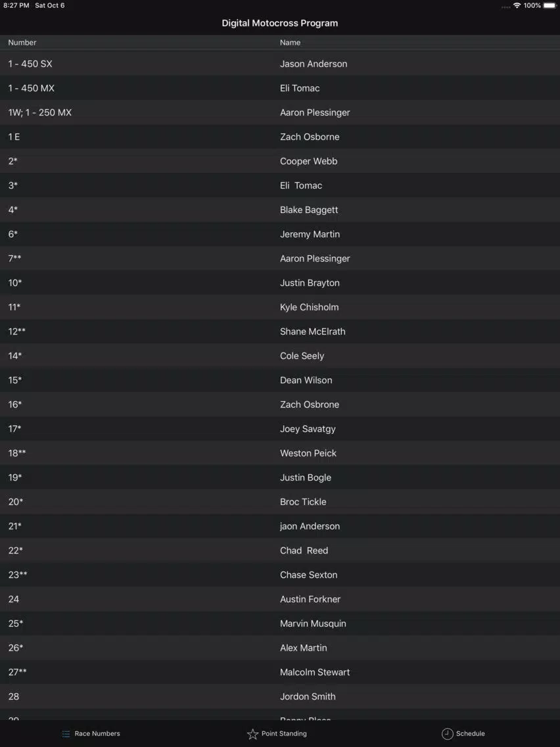This screenshot has width=560, height=747.
Task: Choose the Chad Reed entry
Action: click(x=280, y=550)
